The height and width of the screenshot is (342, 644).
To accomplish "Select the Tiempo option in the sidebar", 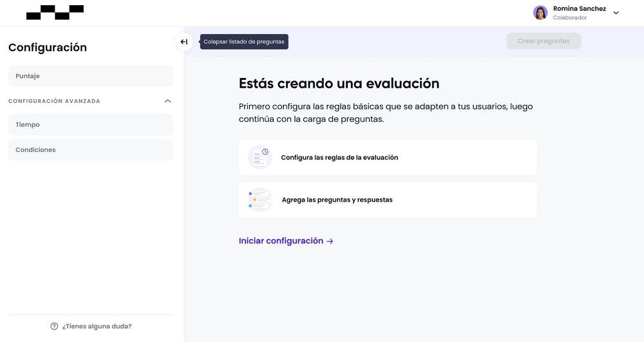I will click(x=90, y=124).
